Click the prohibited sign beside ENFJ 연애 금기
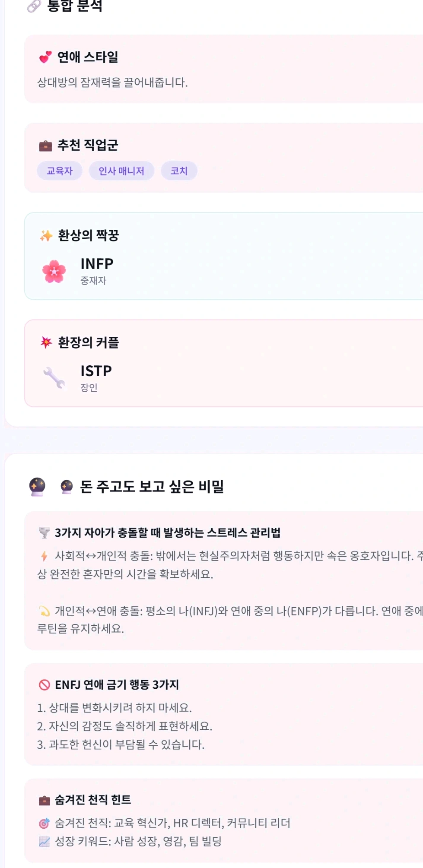Image resolution: width=423 pixels, height=868 pixels. click(44, 685)
